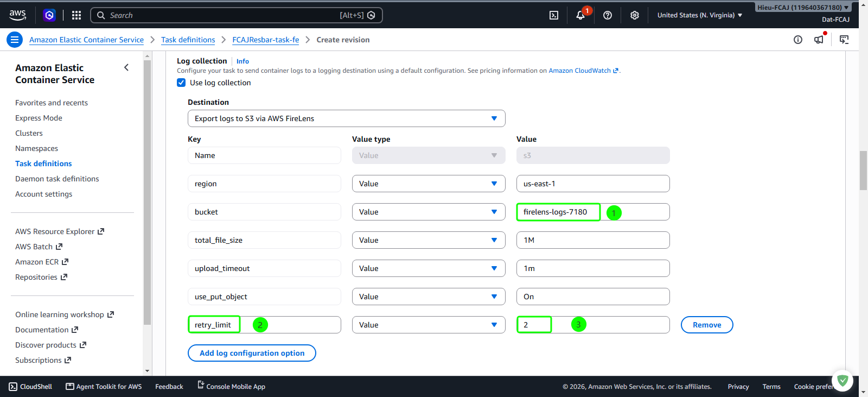Click the green shield badge icon
The height and width of the screenshot is (397, 868).
pyautogui.click(x=843, y=381)
